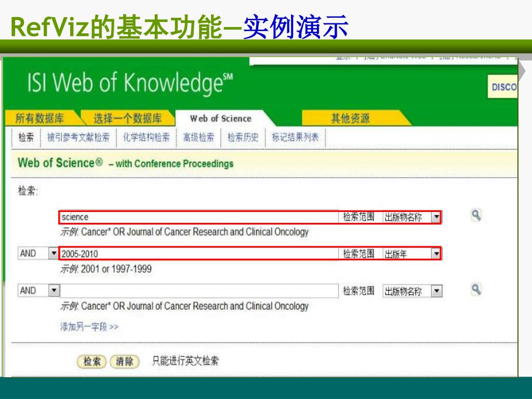Click the input field containing 2005-2010
Screen dimensions: 532x399
click(198, 254)
